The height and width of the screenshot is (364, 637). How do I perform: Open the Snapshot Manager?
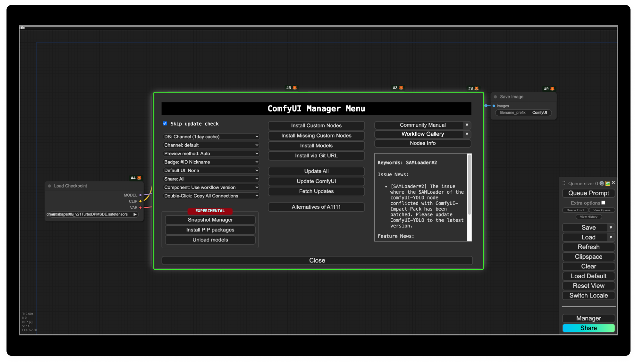pos(210,220)
